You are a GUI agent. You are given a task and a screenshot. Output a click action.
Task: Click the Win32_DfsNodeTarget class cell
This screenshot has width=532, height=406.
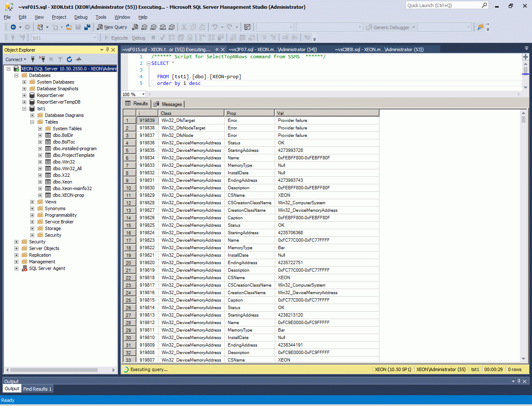[x=192, y=128]
